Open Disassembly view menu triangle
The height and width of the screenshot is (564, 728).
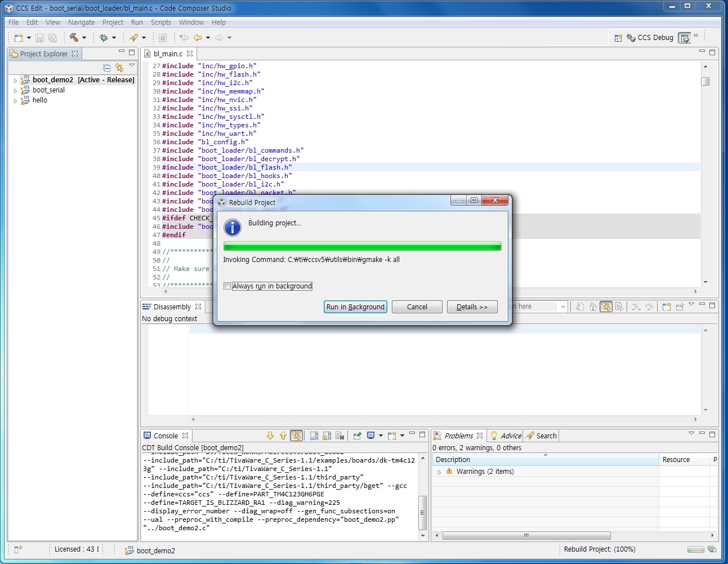691,304
